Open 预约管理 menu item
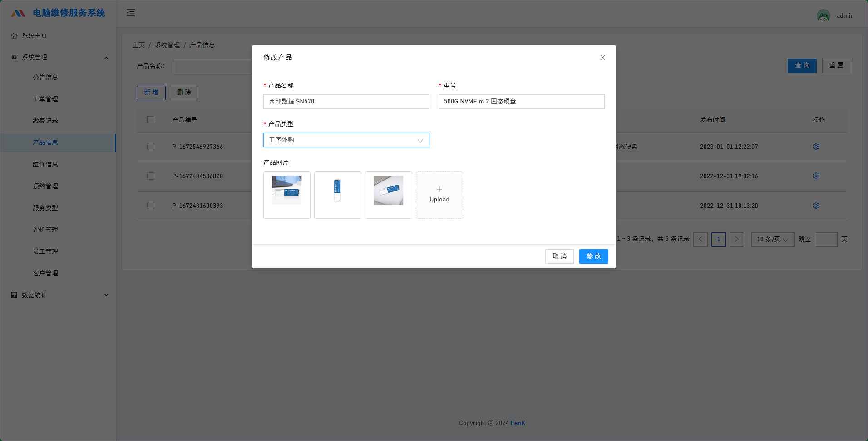The width and height of the screenshot is (868, 441). pos(58,186)
